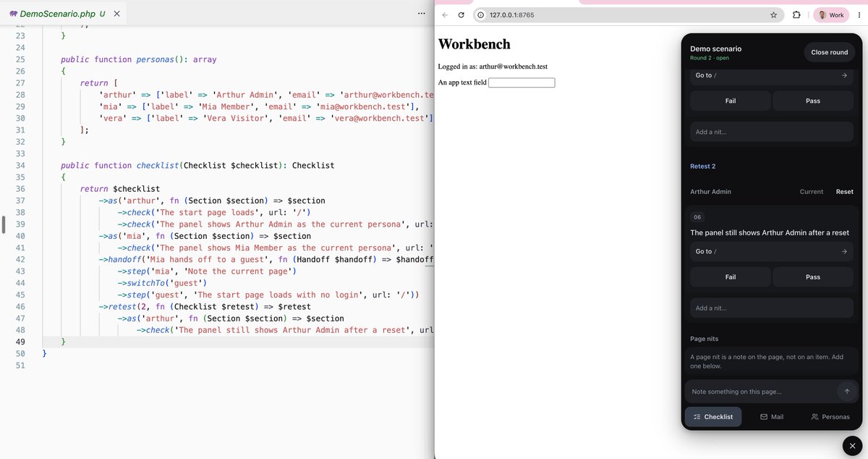Screen dimensions: 868x459
Task: View site information icon in address bar
Action: (x=480, y=14)
